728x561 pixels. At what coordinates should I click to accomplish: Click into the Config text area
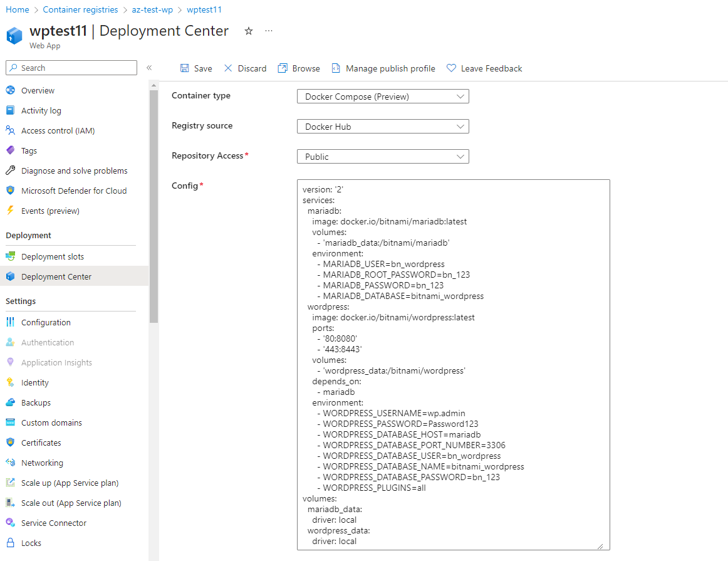453,365
